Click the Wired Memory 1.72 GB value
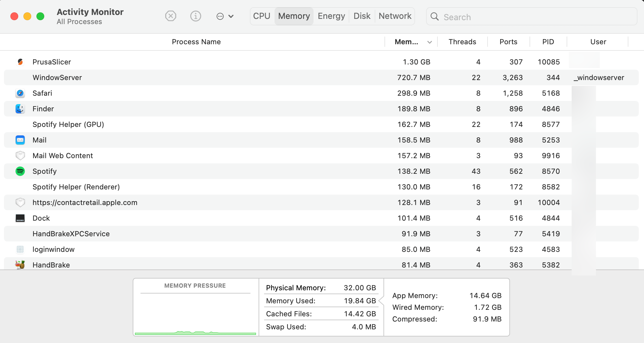The width and height of the screenshot is (644, 343). [x=488, y=307]
